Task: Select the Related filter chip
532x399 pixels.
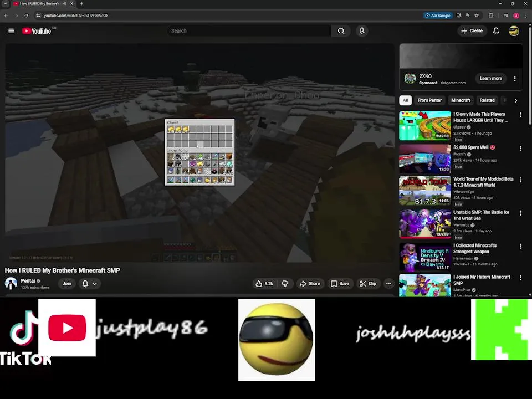Action: coord(487,100)
